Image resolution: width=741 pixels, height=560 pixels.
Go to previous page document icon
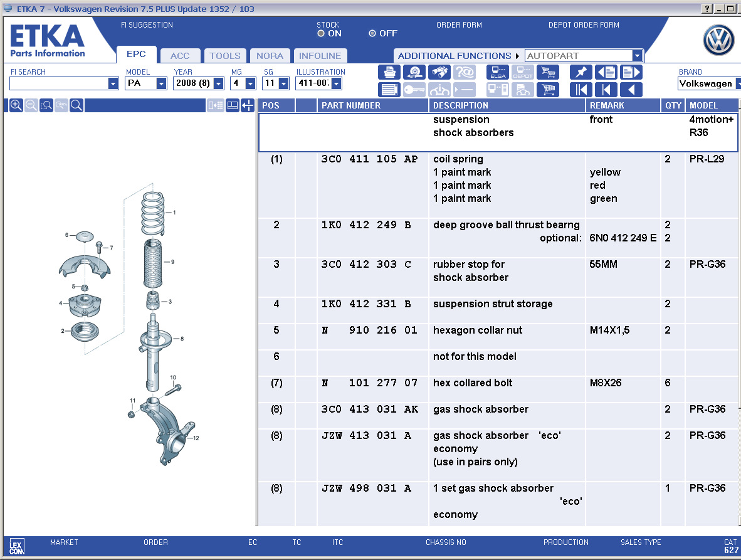[x=606, y=72]
